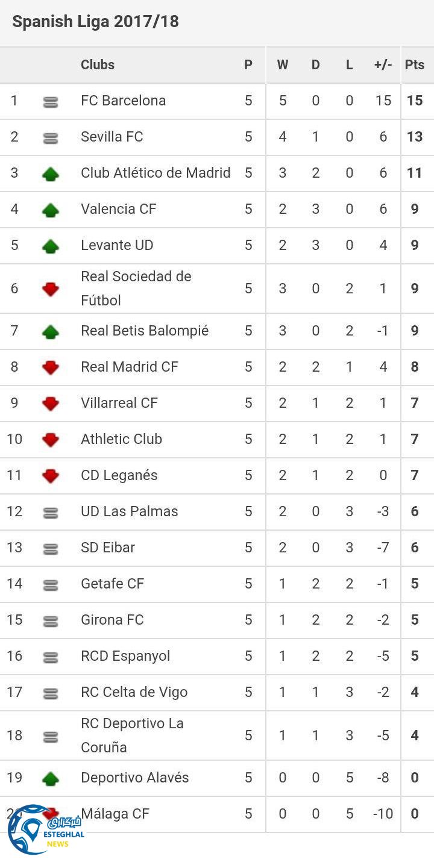
Task: Click the green up arrow beside Valencia CF
Action: [x=51, y=210]
